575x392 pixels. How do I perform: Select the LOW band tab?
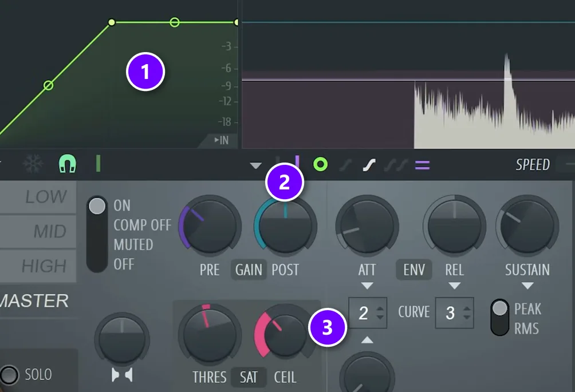(38, 197)
